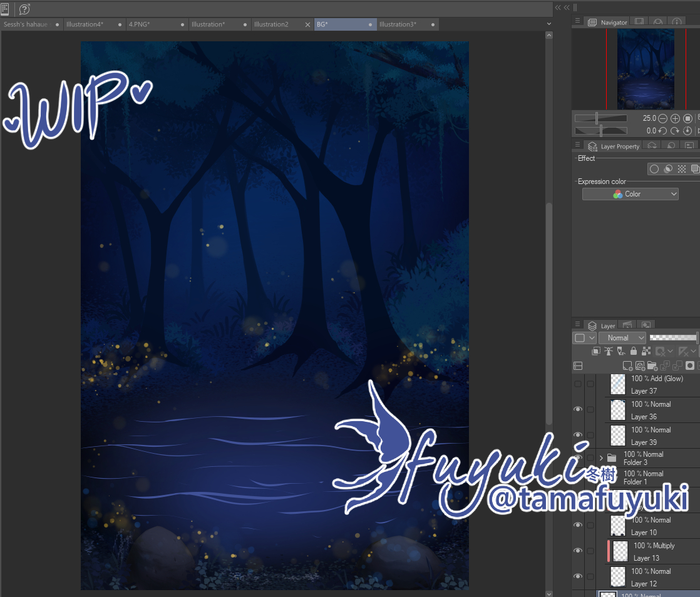700x597 pixels.
Task: Tick Layer 37 secondary checkbox
Action: [x=590, y=384]
